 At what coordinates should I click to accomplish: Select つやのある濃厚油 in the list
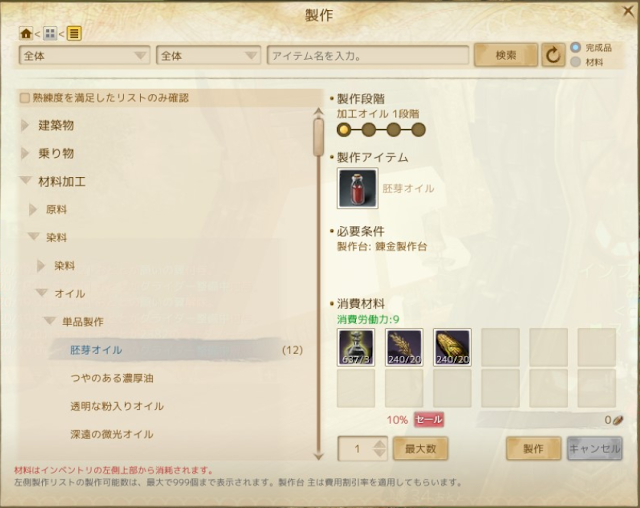[x=112, y=378]
